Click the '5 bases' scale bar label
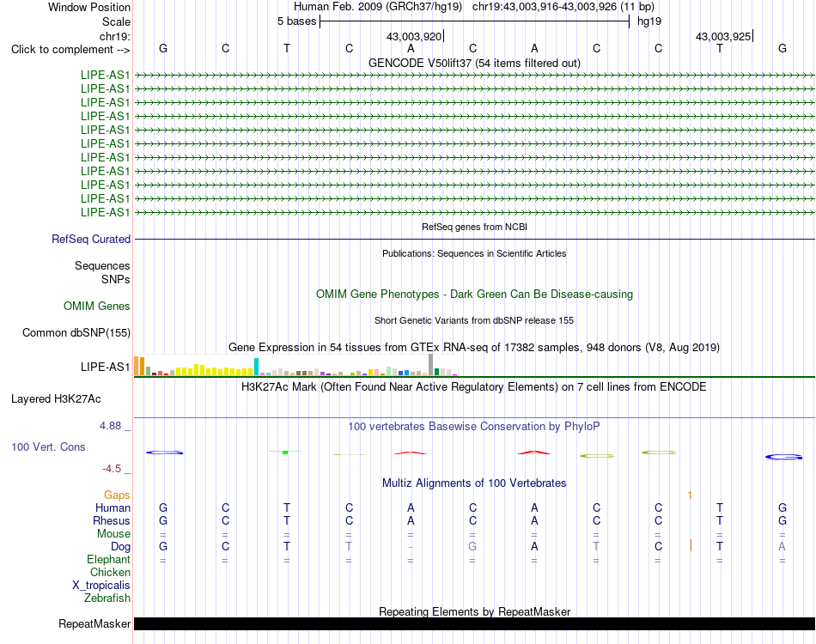816x644 pixels. click(296, 21)
